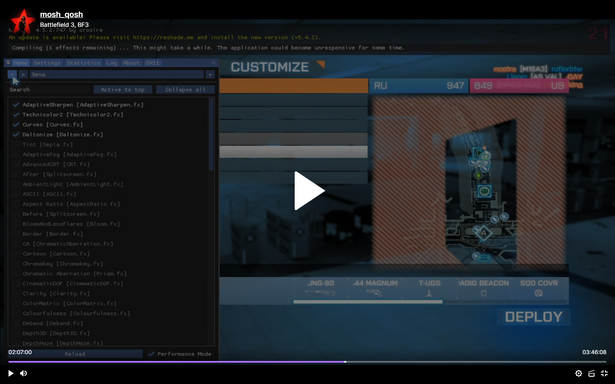Collapse the ReShade window with the triangle icon
The image size is (615, 384).
[x=8, y=63]
